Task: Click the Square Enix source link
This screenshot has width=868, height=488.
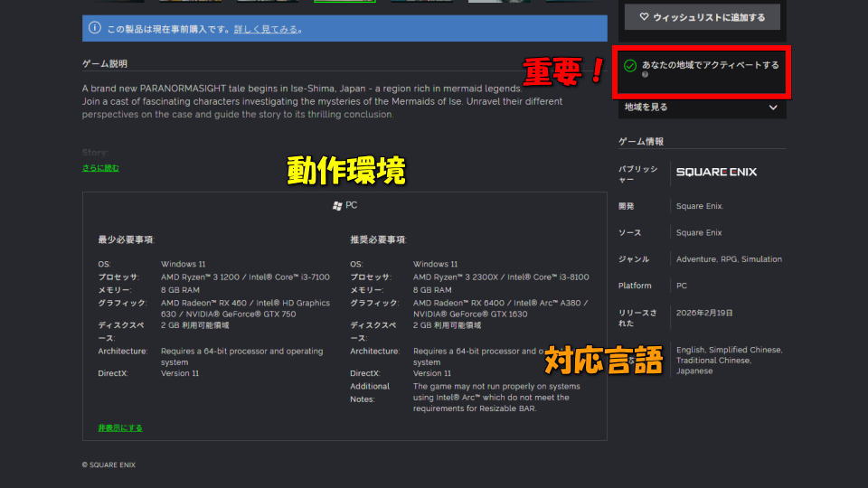Action: [699, 232]
